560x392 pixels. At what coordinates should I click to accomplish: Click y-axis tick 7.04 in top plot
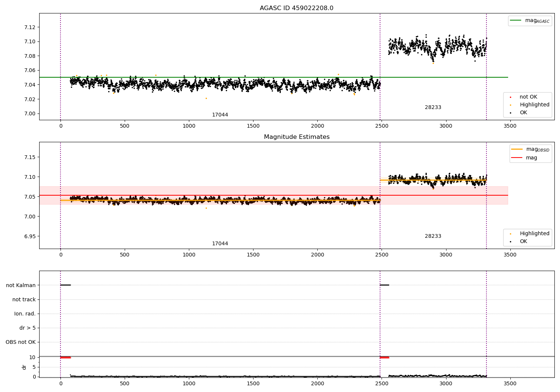click(x=30, y=85)
